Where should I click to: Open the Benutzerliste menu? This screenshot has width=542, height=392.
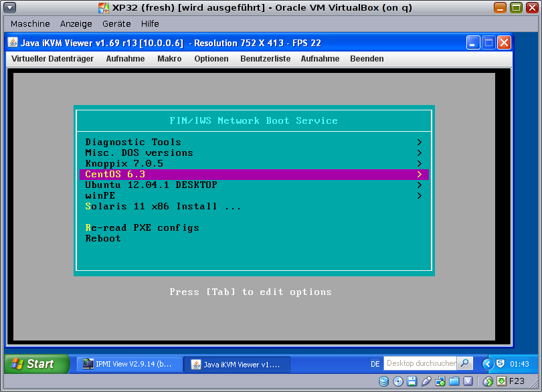click(x=266, y=59)
